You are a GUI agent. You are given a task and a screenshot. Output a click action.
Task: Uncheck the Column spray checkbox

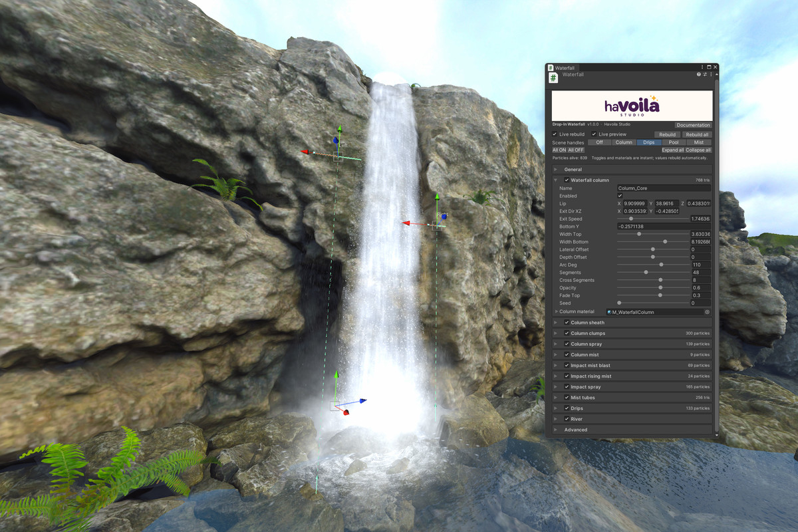(567, 344)
